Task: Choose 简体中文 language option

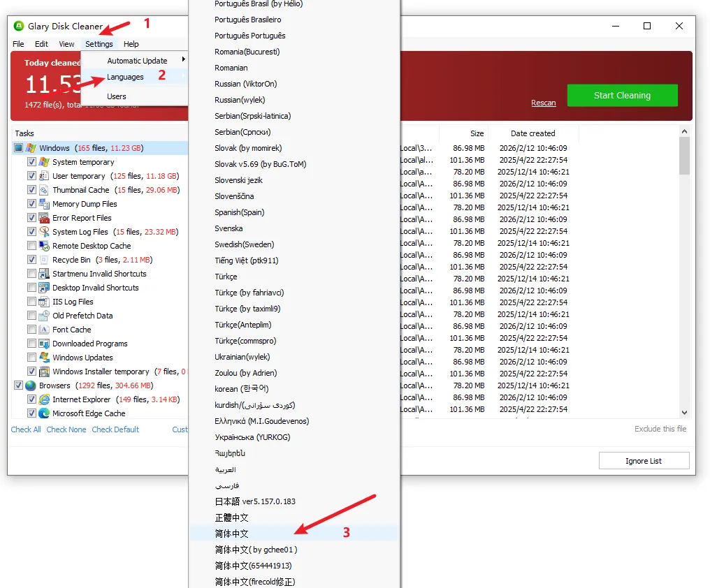Action: coord(294,534)
